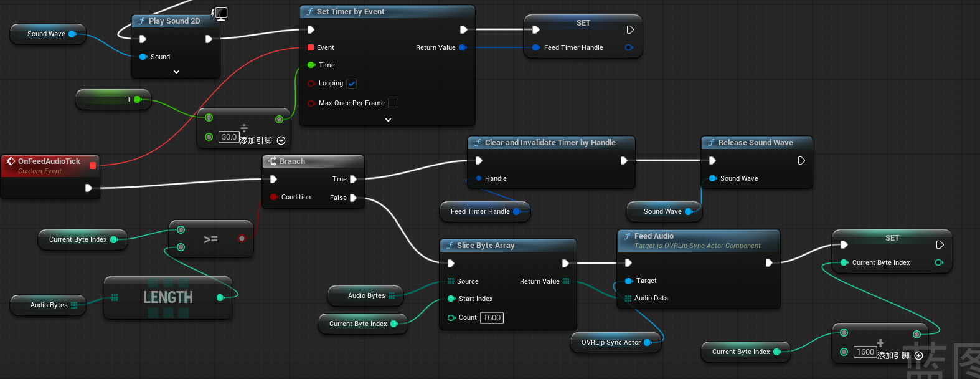Select the Sound Wave variable below Release Sound Wave
The width and height of the screenshot is (980, 379).
point(664,212)
